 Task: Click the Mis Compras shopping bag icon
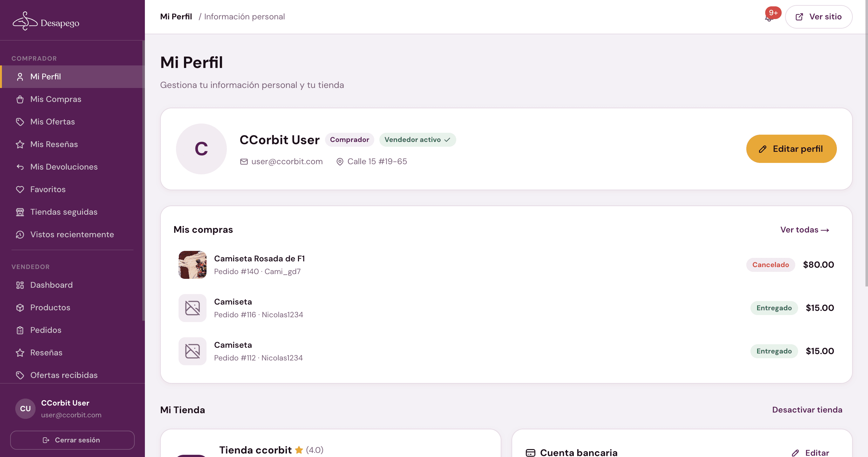(x=20, y=99)
